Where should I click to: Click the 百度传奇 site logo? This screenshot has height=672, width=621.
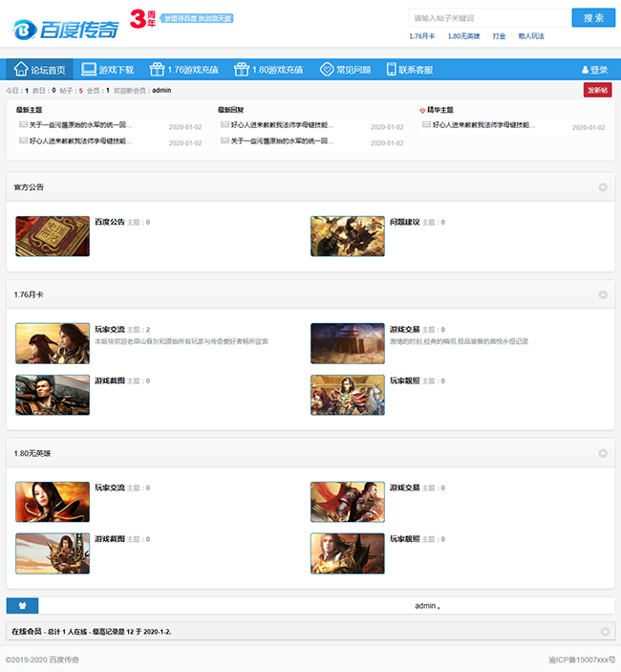coord(65,28)
